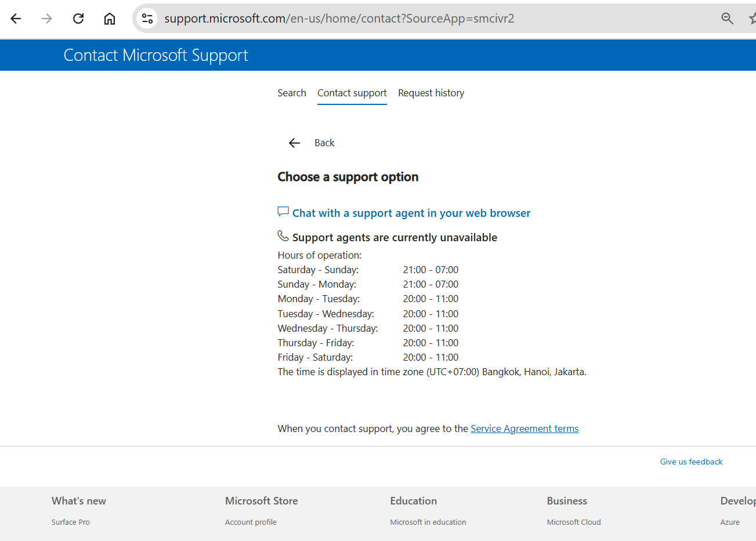The height and width of the screenshot is (541, 756).
Task: Switch to the Search tab
Action: [x=291, y=93]
